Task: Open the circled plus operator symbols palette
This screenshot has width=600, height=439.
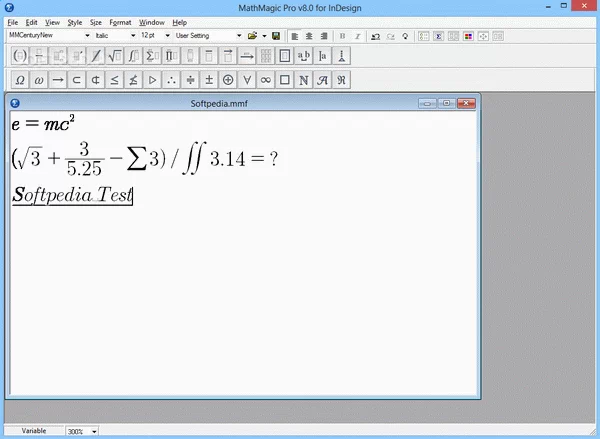Action: point(228,80)
